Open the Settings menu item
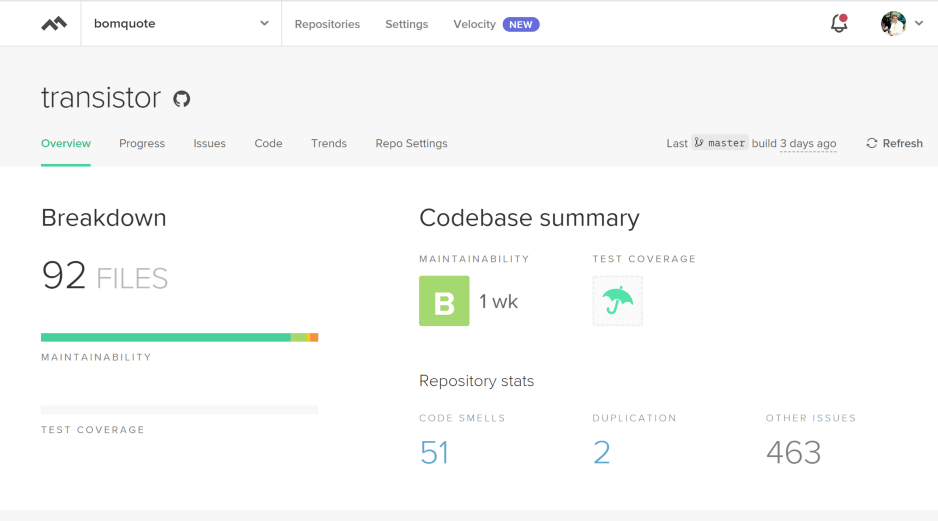Screen dimensions: 938x521 pos(407,25)
